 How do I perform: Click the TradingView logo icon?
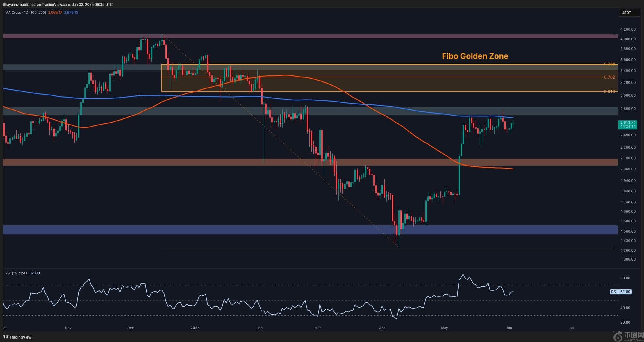[x=6, y=337]
